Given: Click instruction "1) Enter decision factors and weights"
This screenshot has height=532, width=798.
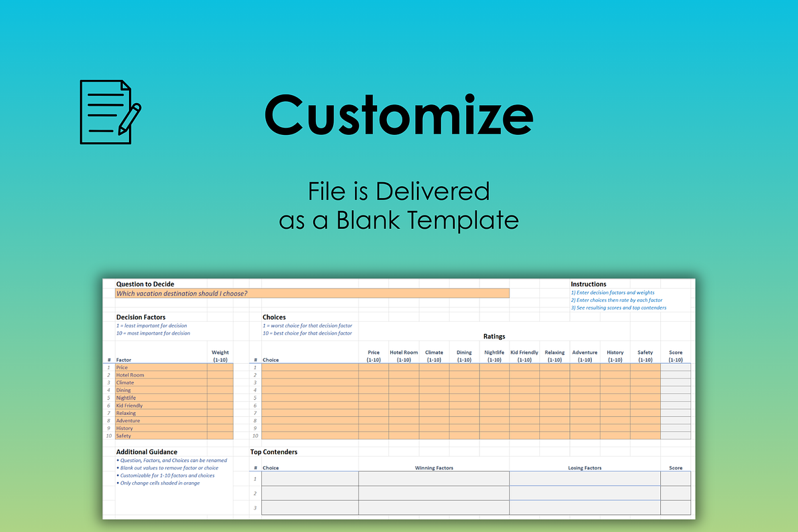Looking at the screenshot, I should [x=612, y=293].
